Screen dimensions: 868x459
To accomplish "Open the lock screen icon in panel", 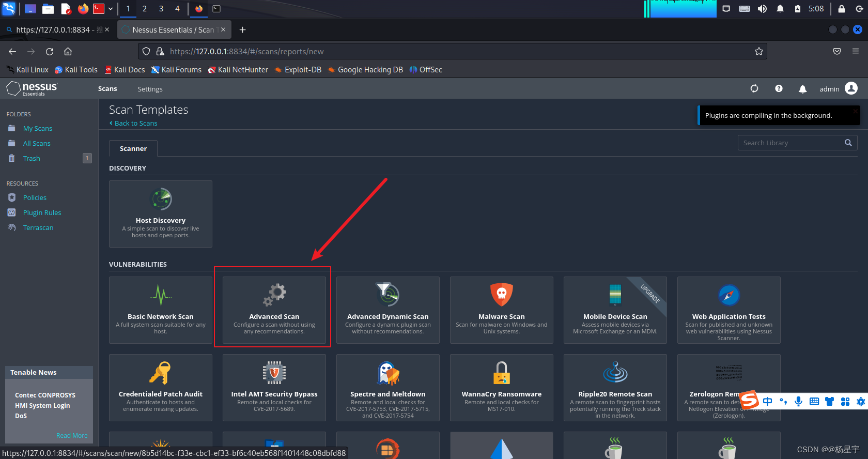I will click(842, 9).
